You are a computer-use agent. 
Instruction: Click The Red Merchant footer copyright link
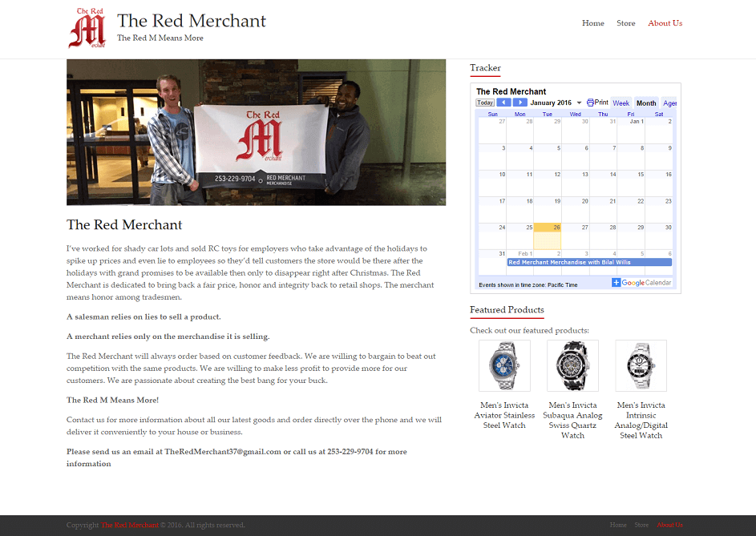click(130, 525)
